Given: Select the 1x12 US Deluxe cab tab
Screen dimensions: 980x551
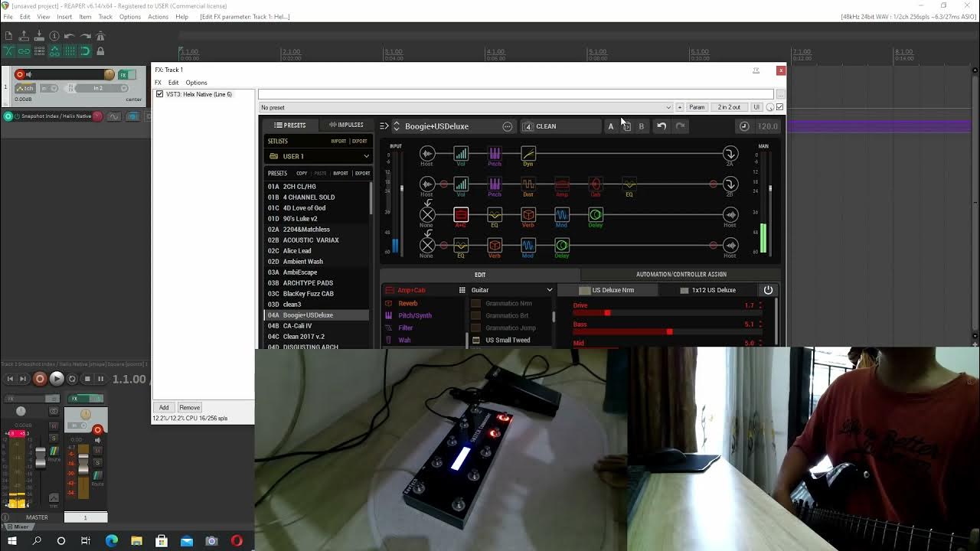Looking at the screenshot, I should pos(709,290).
